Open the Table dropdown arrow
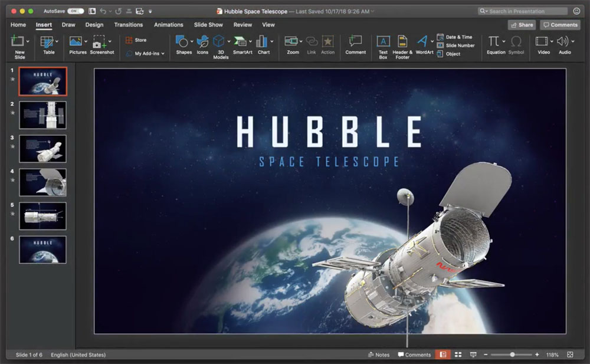 (x=57, y=41)
